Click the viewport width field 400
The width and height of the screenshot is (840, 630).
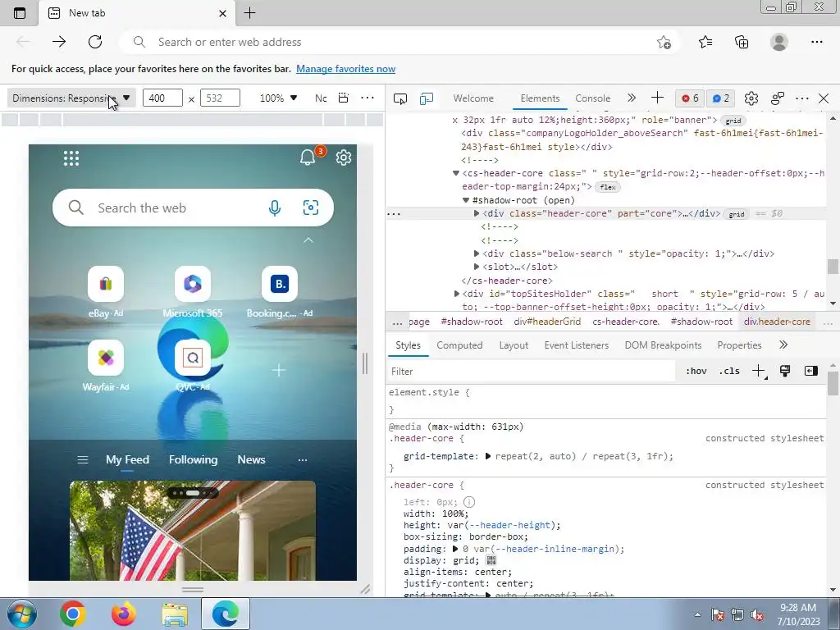162,98
